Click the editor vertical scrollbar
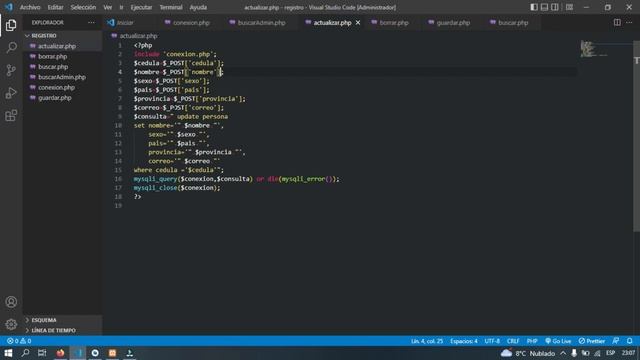The height and width of the screenshot is (360, 640). [x=636, y=136]
